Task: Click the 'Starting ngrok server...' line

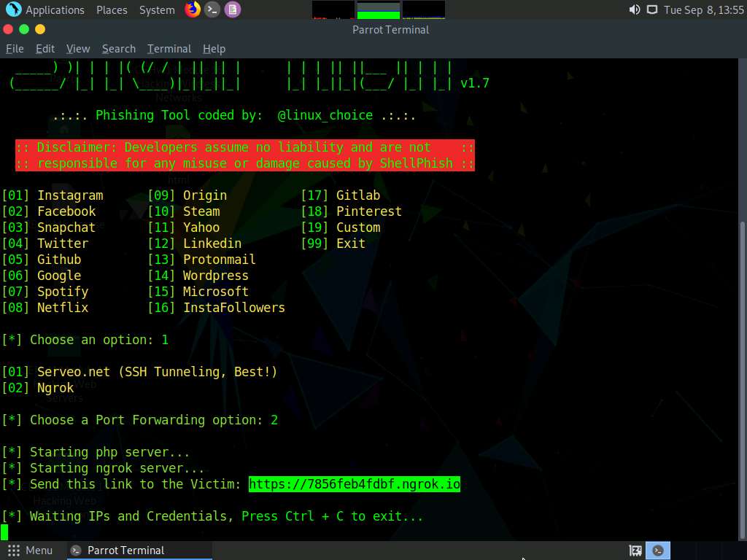Action: pyautogui.click(x=104, y=468)
